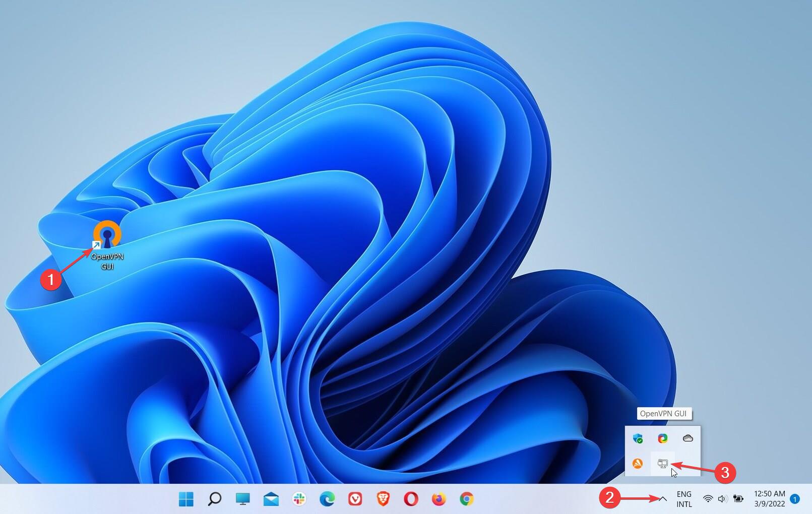Click the orange Avast tray icon
This screenshot has height=514, width=812.
(x=638, y=463)
